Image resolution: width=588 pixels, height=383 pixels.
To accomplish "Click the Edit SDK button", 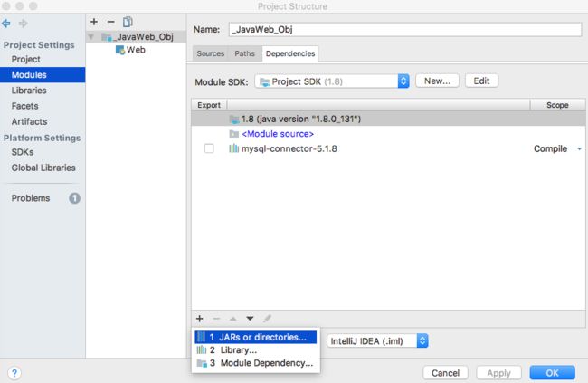I will click(x=481, y=81).
